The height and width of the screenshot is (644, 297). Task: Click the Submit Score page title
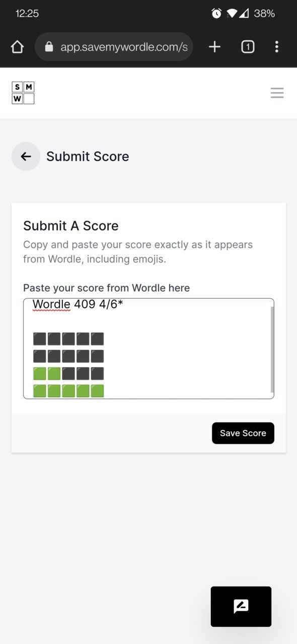click(88, 156)
